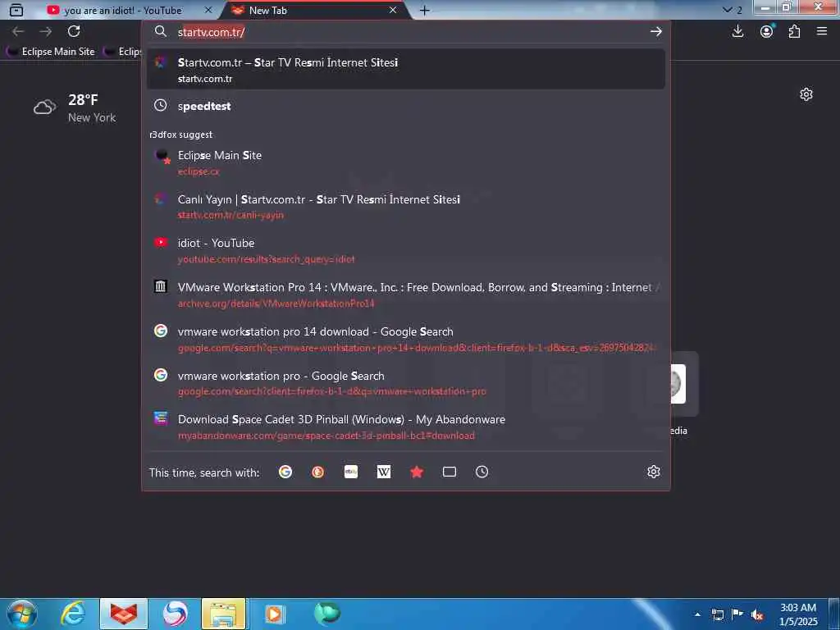Search open tabs using the tab icon

coord(450,472)
